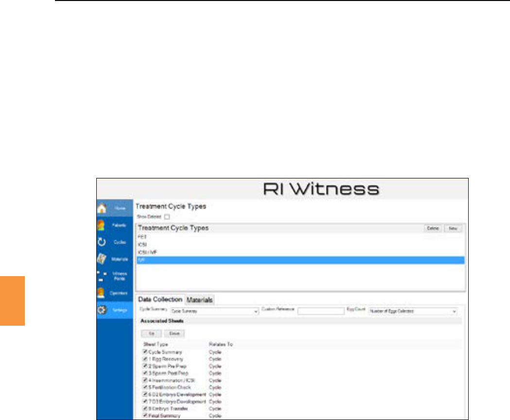Uncheck the 8 Embryo Transfer checkbox
The image size is (510, 420).
tap(145, 409)
